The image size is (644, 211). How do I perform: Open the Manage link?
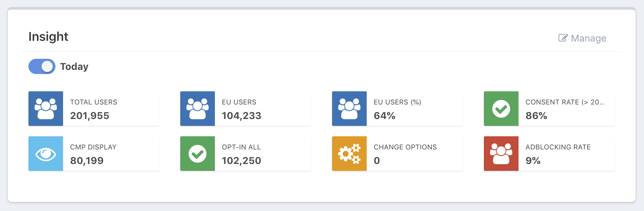click(588, 38)
